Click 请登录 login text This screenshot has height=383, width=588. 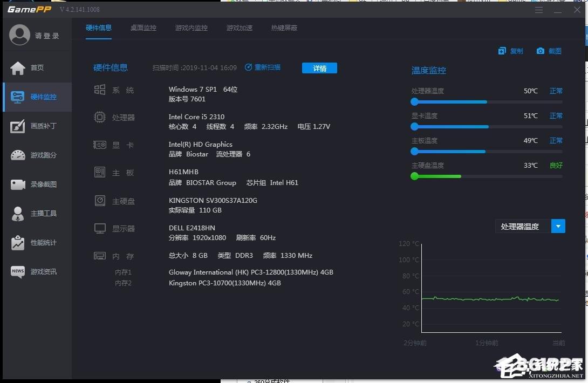47,36
